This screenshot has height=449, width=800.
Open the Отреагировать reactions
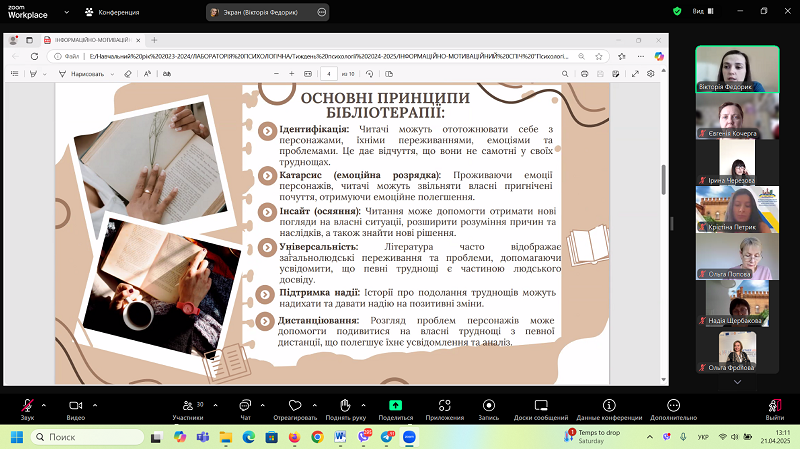point(295,409)
